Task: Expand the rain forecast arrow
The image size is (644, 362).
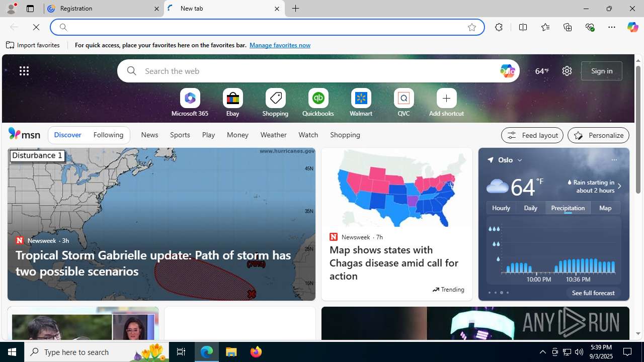Action: 619,187
